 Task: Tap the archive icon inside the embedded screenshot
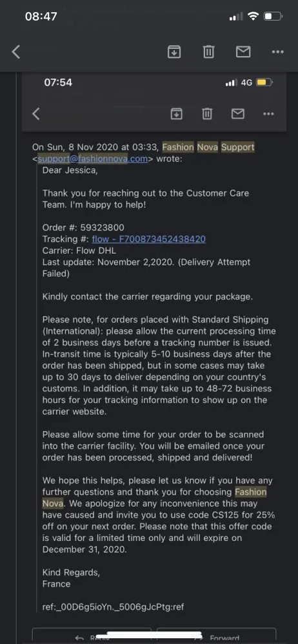(176, 114)
